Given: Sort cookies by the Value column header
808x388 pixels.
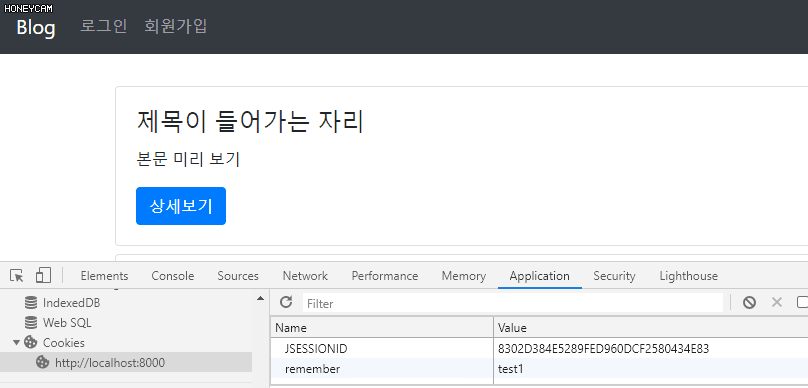Looking at the screenshot, I should click(x=651, y=328).
